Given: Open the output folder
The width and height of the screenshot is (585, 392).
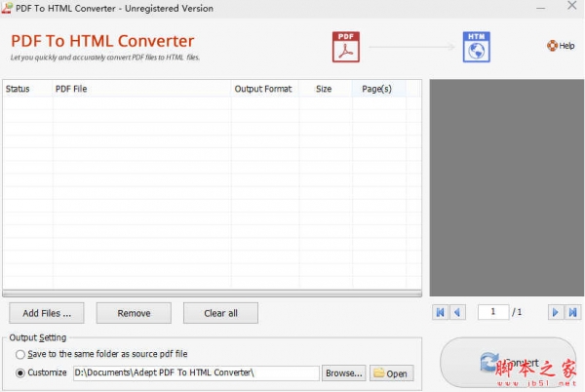Looking at the screenshot, I should pos(391,373).
